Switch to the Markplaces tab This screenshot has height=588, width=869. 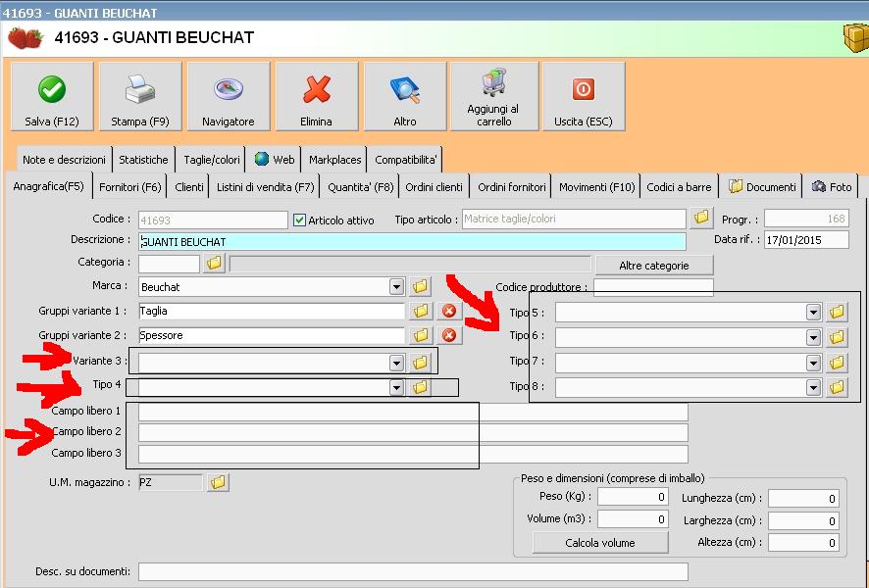pyautogui.click(x=334, y=160)
